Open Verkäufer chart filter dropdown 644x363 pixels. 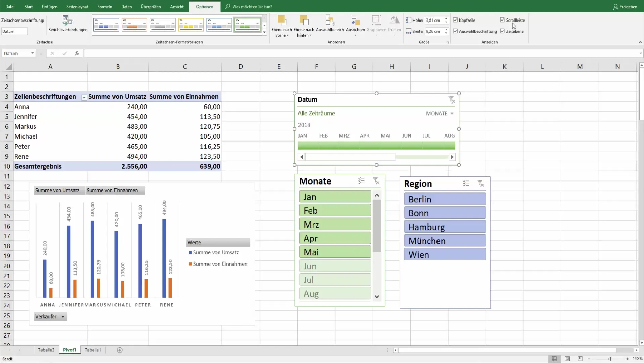coord(50,317)
